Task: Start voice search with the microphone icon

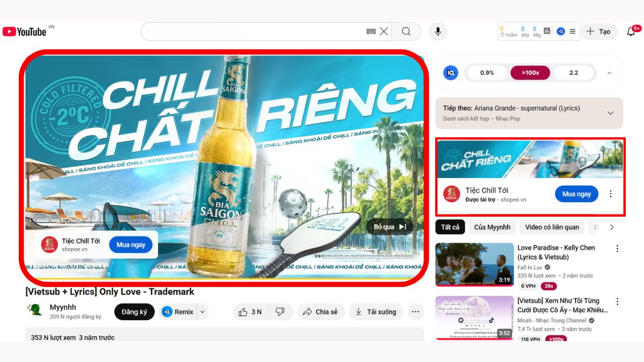Action: (438, 32)
